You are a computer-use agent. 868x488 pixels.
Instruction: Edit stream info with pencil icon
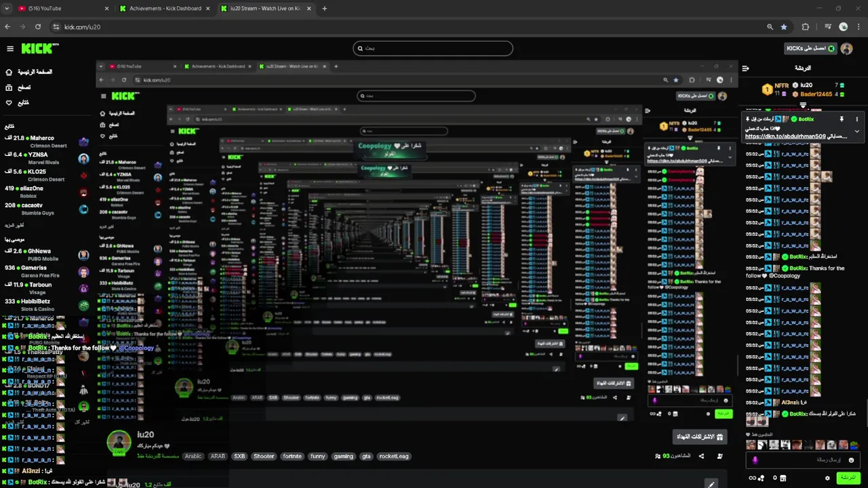pos(711,485)
